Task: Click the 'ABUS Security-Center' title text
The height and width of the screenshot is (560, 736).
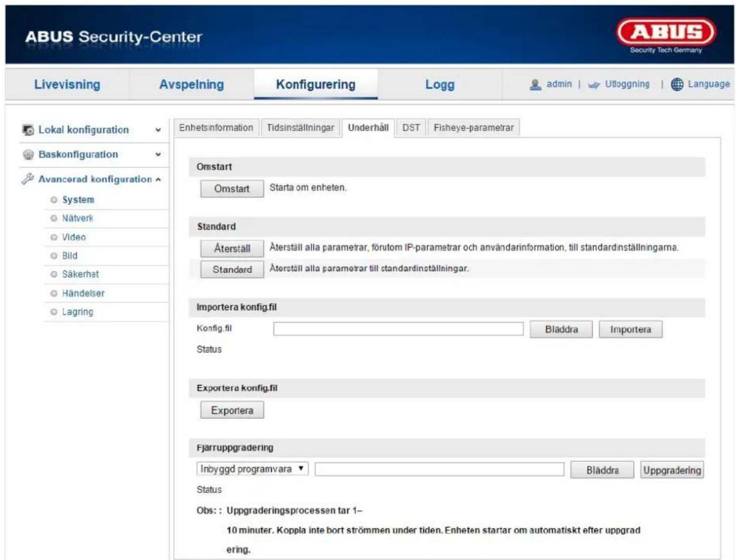Action: 113,36
